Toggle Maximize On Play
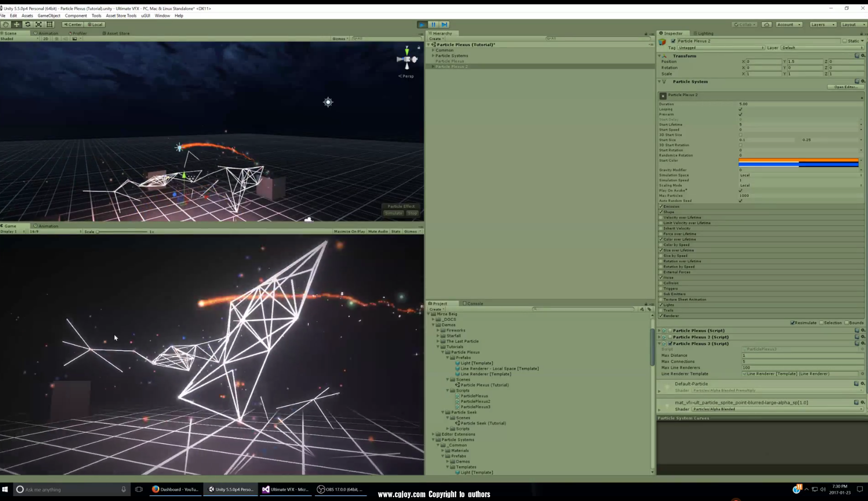Viewport: 868px width, 501px height. pyautogui.click(x=349, y=232)
